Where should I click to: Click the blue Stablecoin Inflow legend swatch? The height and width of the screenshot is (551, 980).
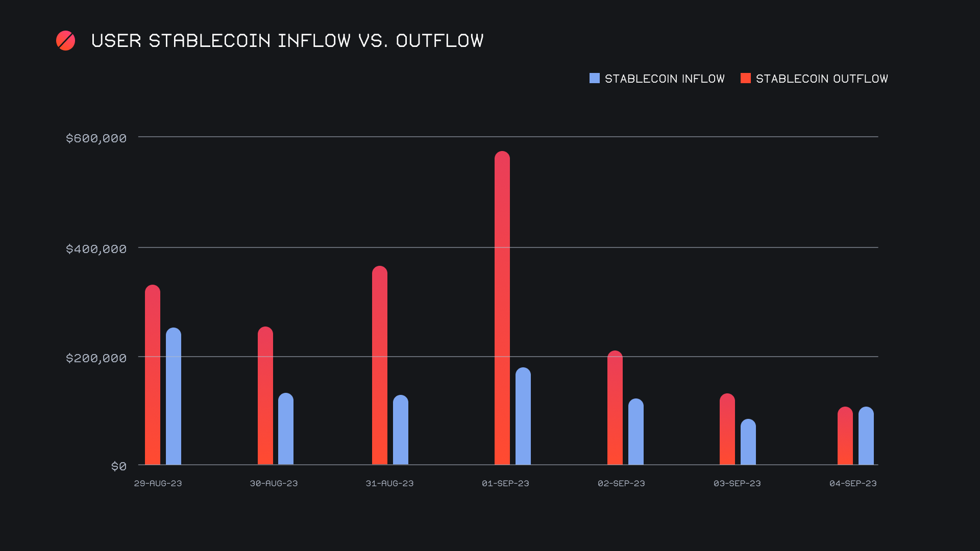[594, 78]
